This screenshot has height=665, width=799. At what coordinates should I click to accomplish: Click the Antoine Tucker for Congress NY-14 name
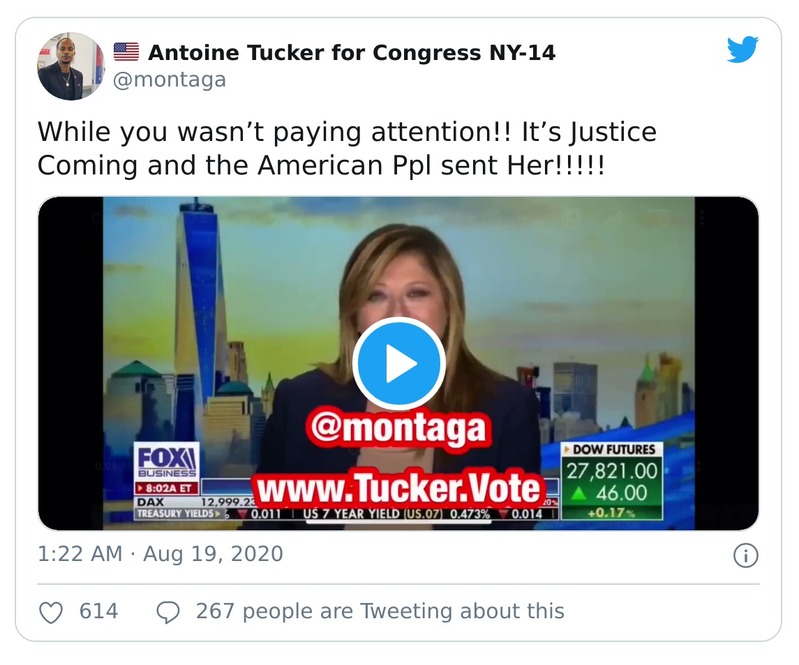(x=351, y=52)
